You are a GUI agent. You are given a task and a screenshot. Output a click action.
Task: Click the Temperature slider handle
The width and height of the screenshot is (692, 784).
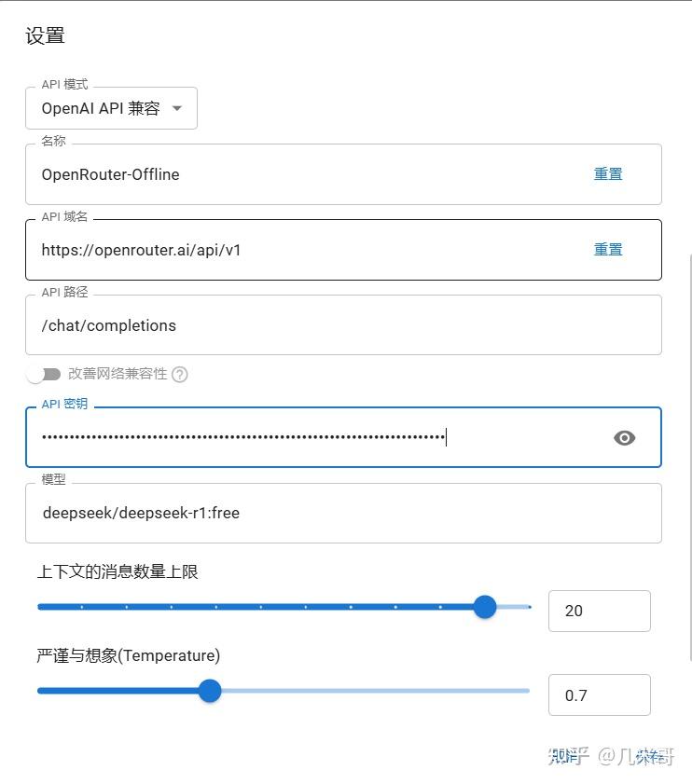coord(210,691)
